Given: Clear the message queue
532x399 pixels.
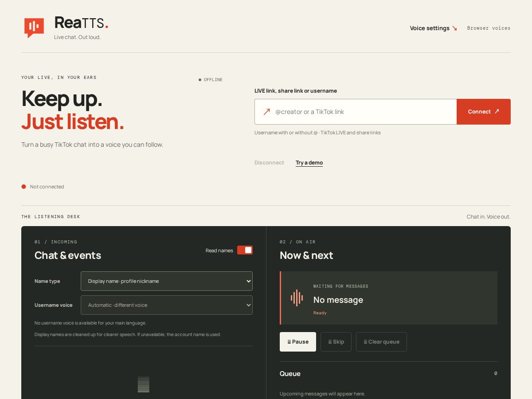Looking at the screenshot, I should (381, 342).
